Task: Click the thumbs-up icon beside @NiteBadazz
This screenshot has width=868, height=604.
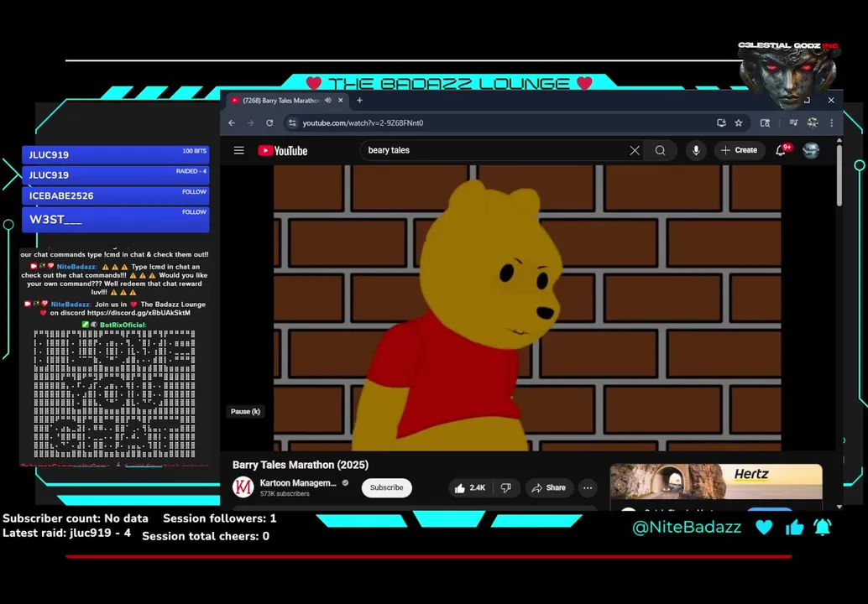Action: pyautogui.click(x=794, y=527)
